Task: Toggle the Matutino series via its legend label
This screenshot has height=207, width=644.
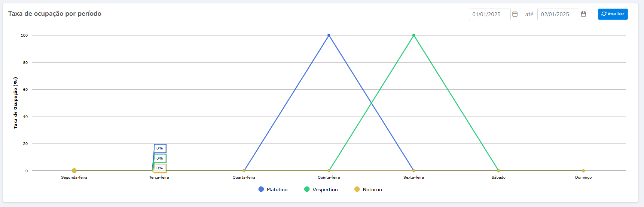Action: coord(277,190)
